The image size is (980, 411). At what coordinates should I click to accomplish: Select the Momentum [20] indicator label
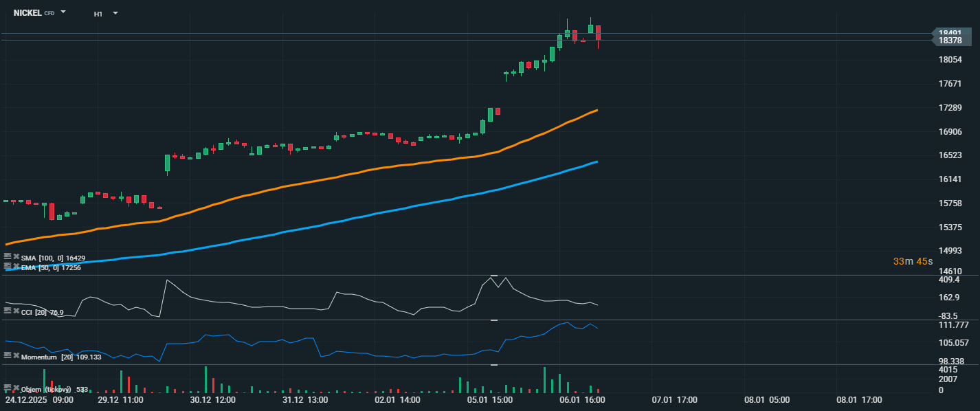click(x=48, y=357)
